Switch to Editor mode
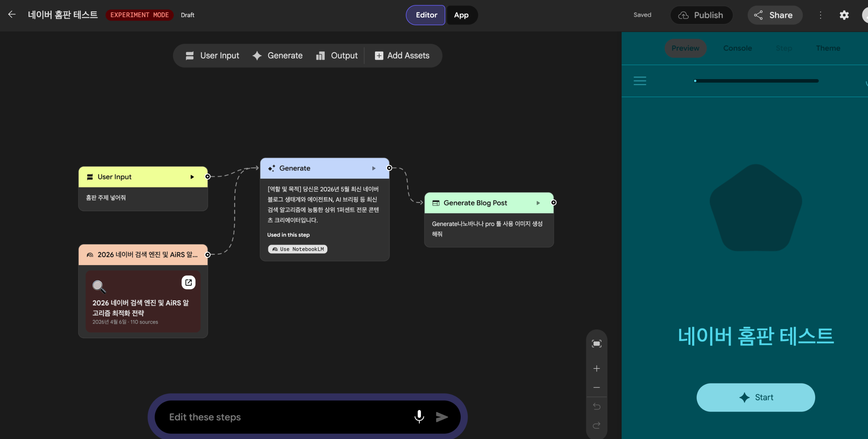 [426, 15]
